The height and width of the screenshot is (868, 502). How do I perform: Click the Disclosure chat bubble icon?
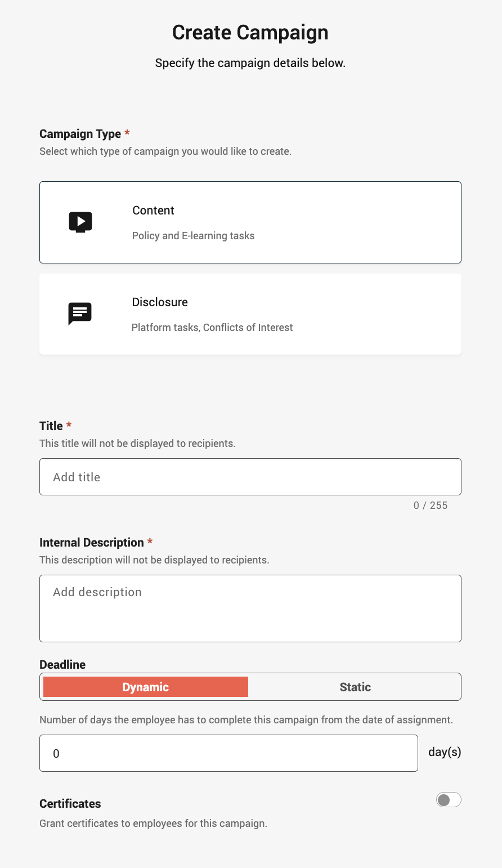pyautogui.click(x=80, y=314)
